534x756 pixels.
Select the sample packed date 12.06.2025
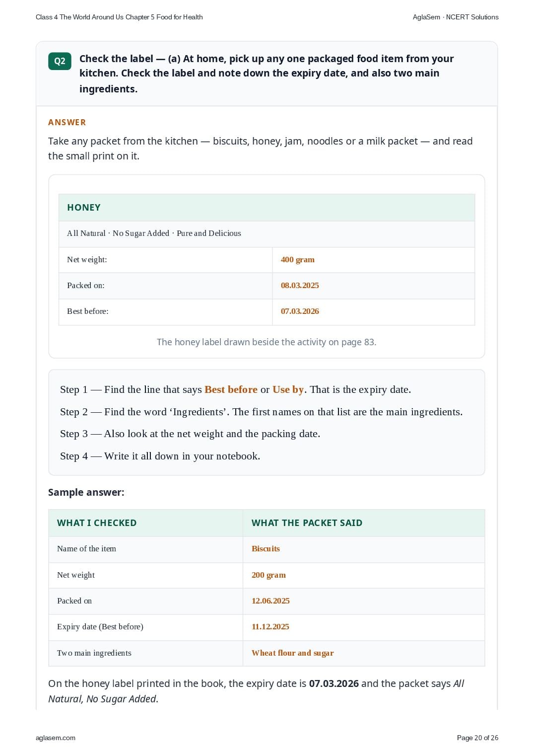tap(270, 601)
